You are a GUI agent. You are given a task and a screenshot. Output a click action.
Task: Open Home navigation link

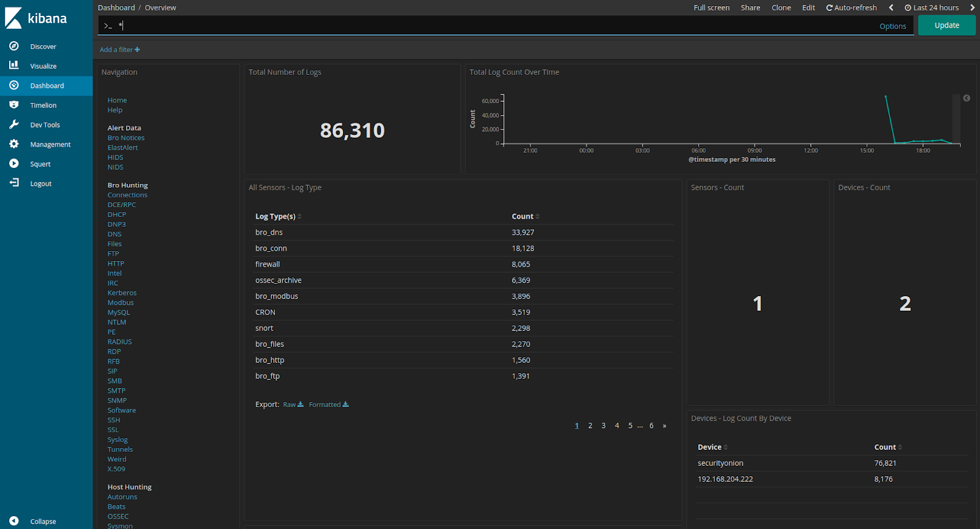117,100
